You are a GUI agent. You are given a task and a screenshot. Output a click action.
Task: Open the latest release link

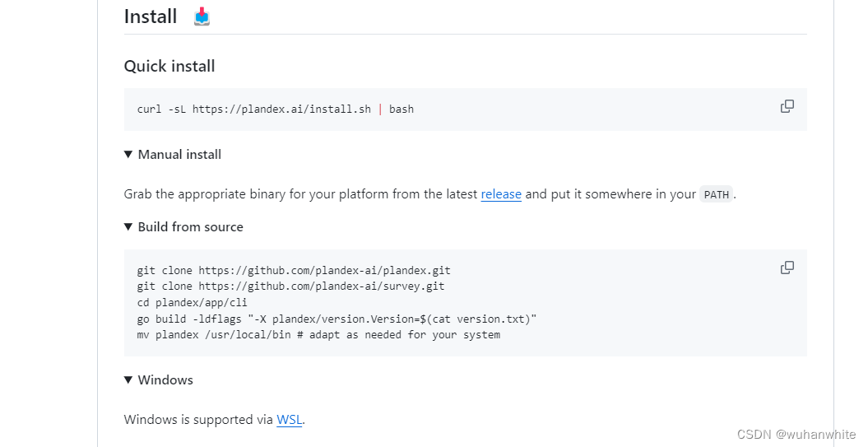[x=501, y=194]
